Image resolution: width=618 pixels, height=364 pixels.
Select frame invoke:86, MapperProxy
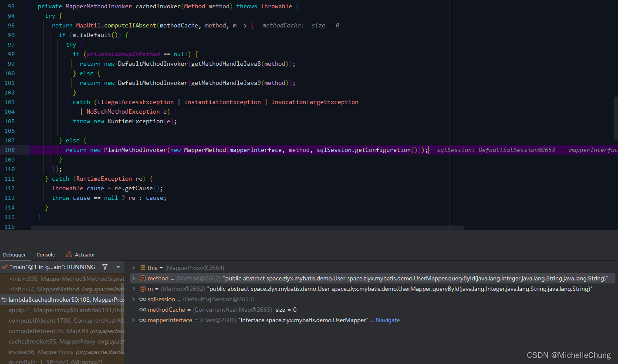click(62, 352)
